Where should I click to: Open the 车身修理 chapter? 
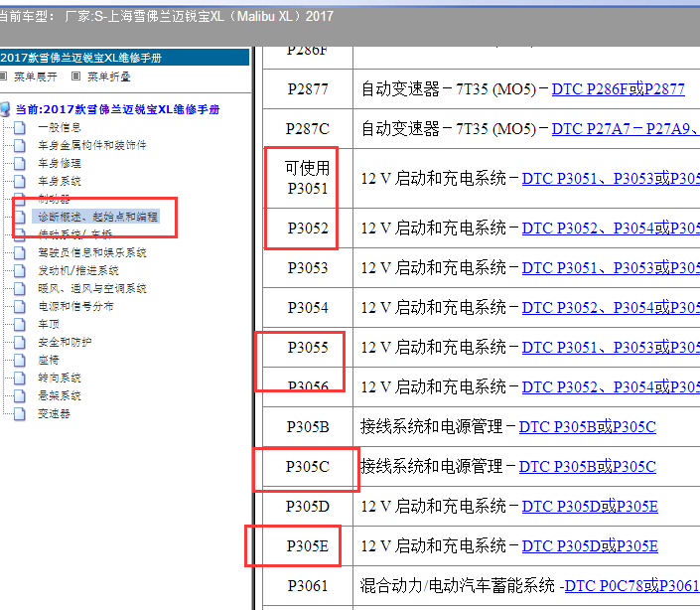[x=60, y=164]
